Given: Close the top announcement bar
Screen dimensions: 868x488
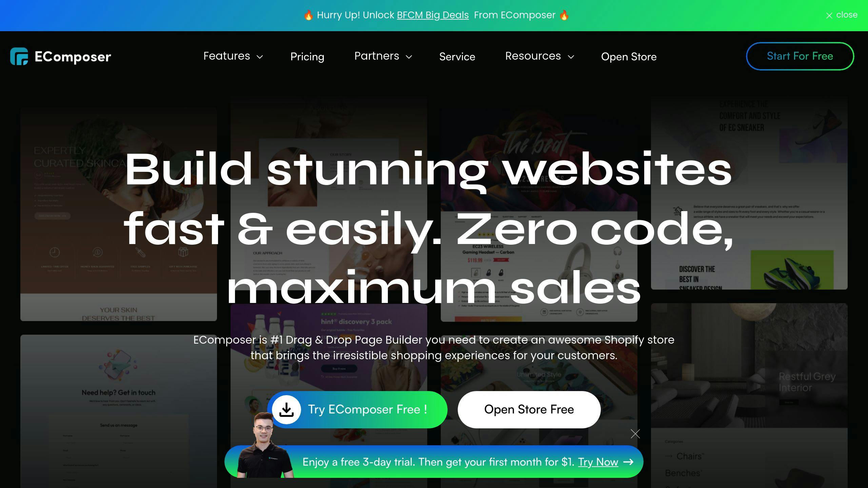Looking at the screenshot, I should pyautogui.click(x=841, y=14).
